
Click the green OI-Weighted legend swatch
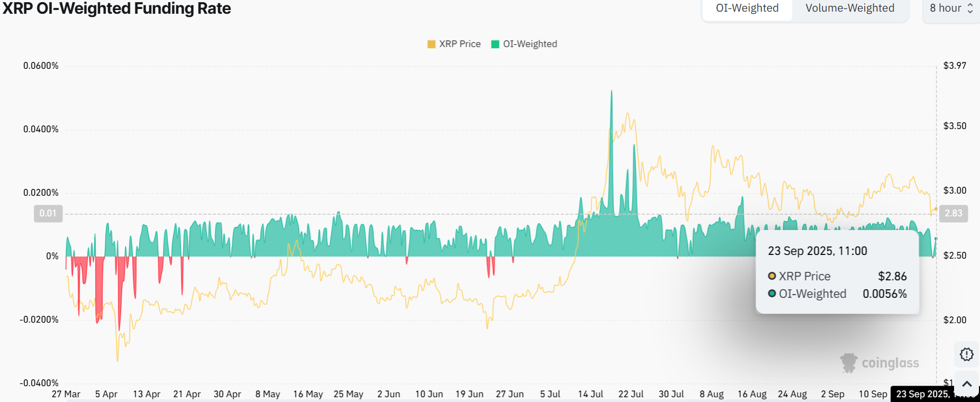495,44
